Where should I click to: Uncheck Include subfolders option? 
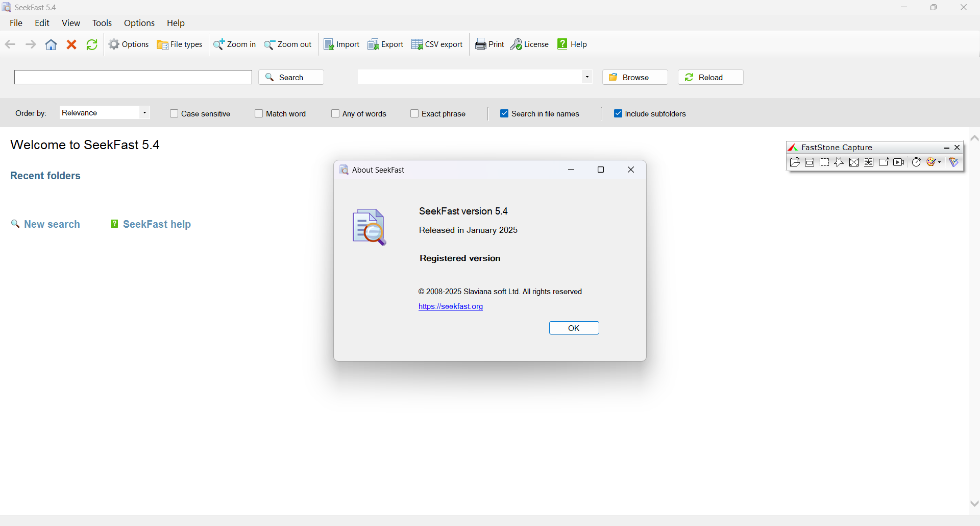click(618, 113)
